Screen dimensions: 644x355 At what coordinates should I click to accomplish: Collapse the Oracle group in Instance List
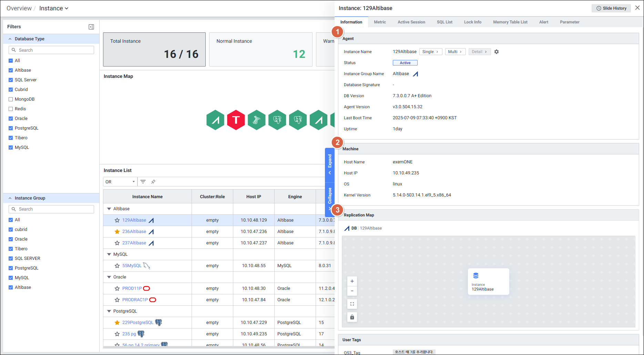click(109, 277)
